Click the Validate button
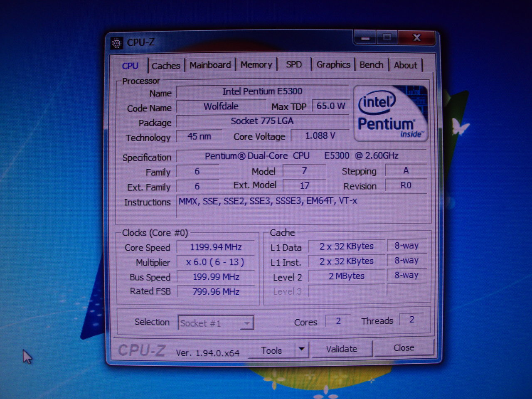The width and height of the screenshot is (532, 399). tap(342, 349)
